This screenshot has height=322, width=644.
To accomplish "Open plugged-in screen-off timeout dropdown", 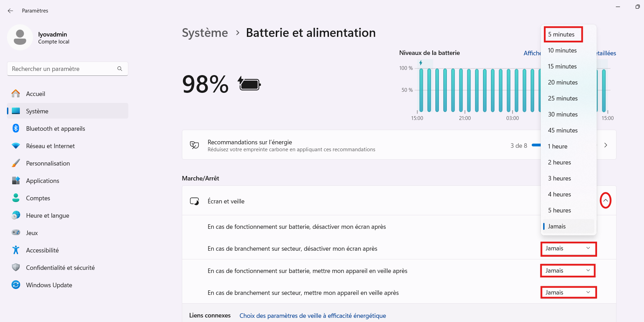I will [568, 249].
